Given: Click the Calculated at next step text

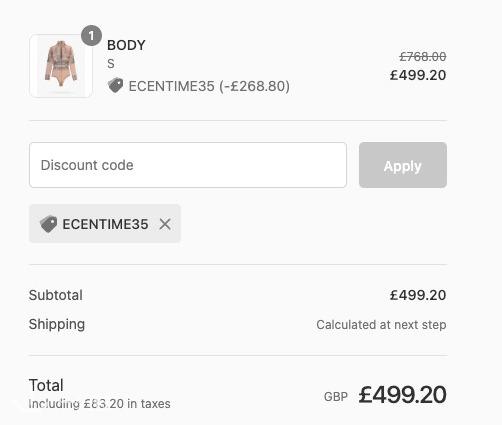Looking at the screenshot, I should (x=381, y=325).
